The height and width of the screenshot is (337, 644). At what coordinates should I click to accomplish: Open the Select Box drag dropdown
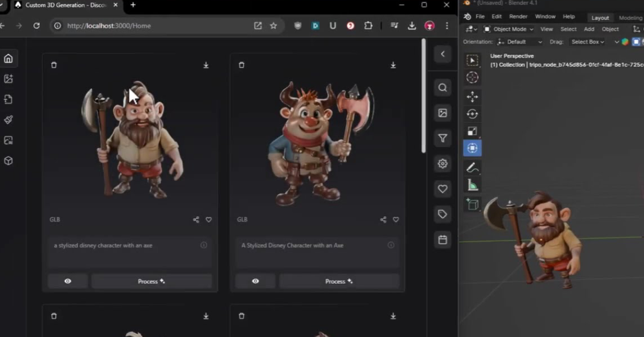[587, 41]
